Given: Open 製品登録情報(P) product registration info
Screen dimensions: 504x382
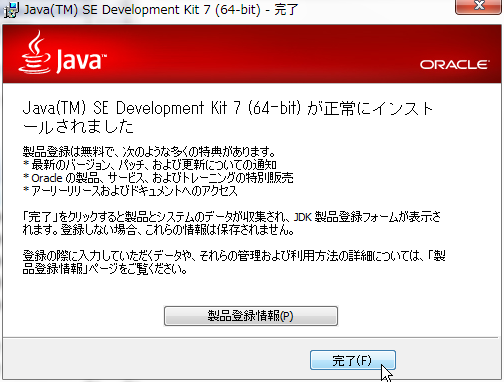Looking at the screenshot, I should coord(251,316).
